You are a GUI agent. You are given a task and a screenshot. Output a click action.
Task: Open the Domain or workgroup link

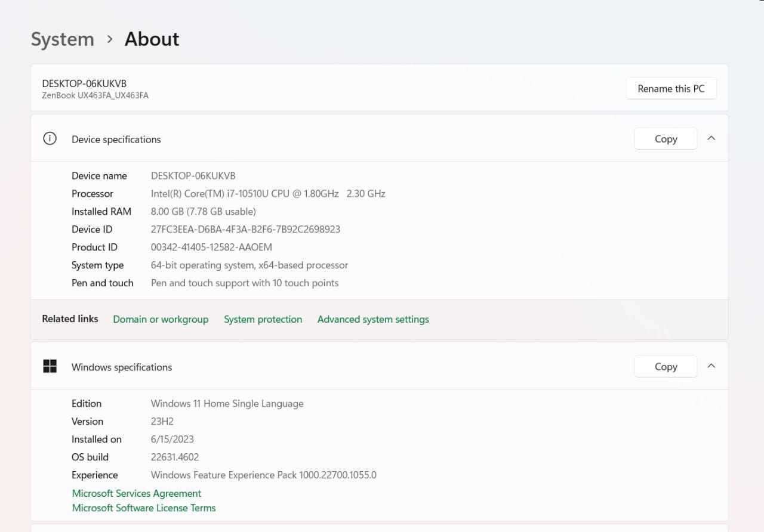[161, 319]
